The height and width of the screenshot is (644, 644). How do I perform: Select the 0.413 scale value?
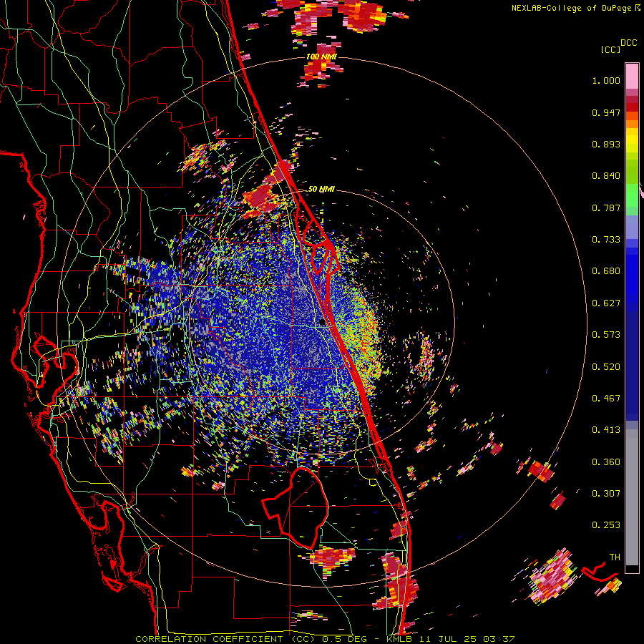click(x=606, y=430)
